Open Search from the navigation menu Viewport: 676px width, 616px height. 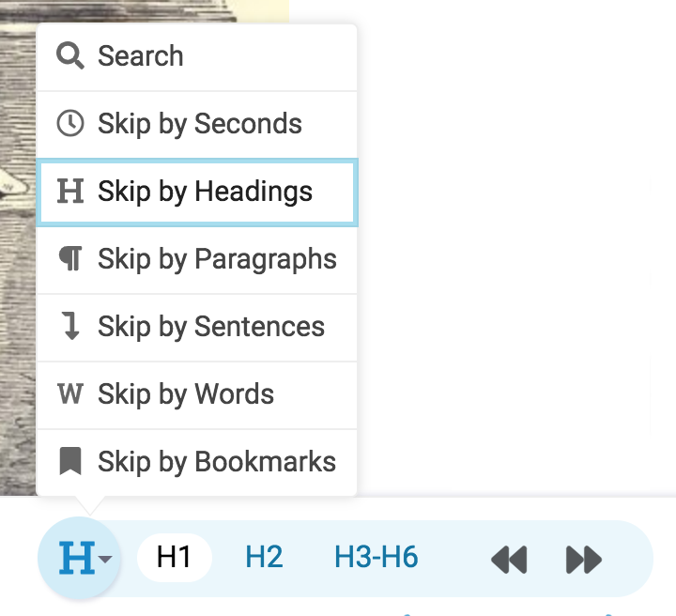click(197, 57)
